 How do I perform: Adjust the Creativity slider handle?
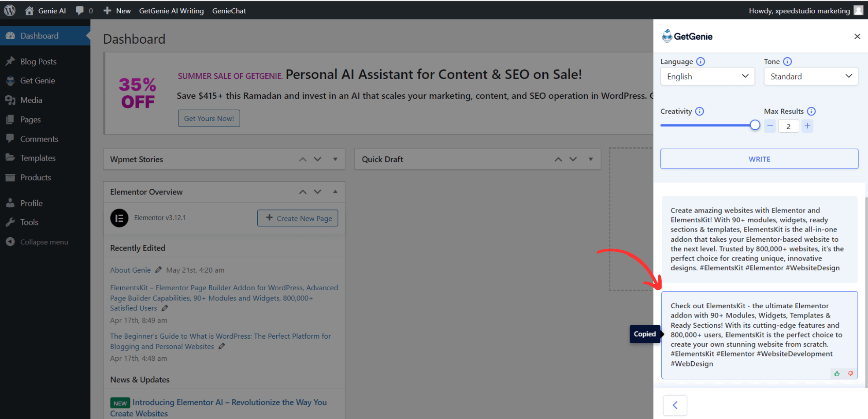(755, 125)
